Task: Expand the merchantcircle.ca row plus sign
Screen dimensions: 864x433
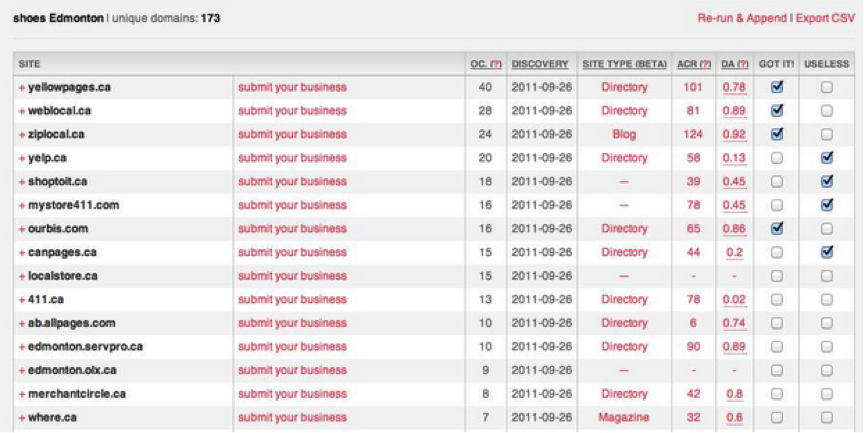Action: 22,394
